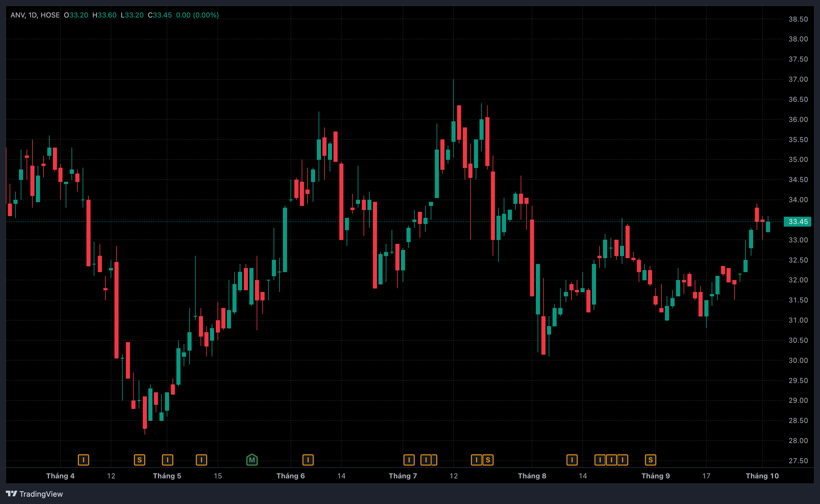Viewport: 820px width, 504px height.
Task: Click the Tháng 5 time axis label
Action: (167, 476)
